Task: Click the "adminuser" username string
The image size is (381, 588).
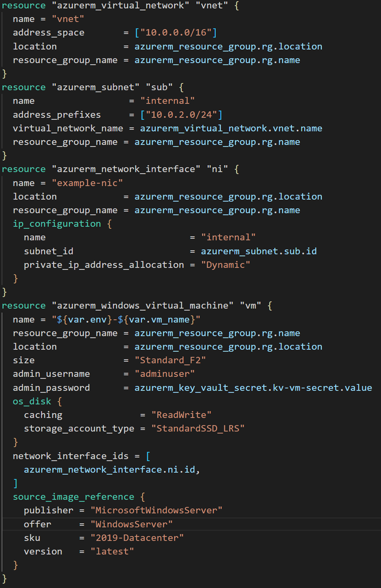Action: pos(164,374)
